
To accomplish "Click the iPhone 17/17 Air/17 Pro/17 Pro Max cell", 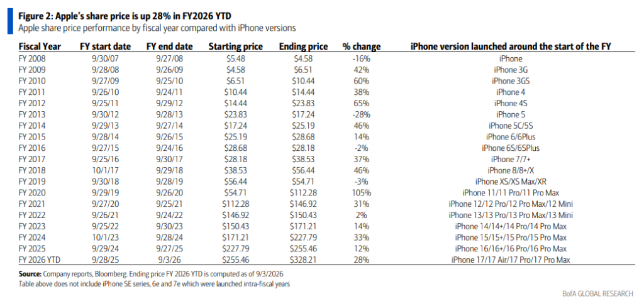I will coord(511,260).
